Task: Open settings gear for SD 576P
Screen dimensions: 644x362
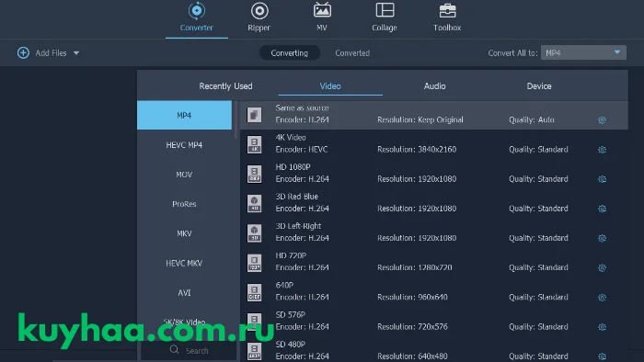Action: coord(602,327)
